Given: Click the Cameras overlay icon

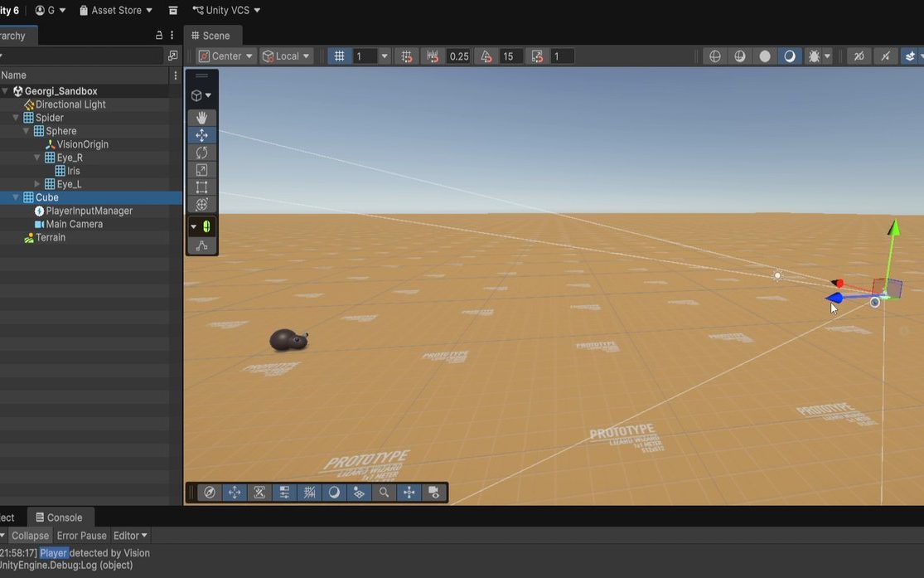Looking at the screenshot, I should click(434, 493).
